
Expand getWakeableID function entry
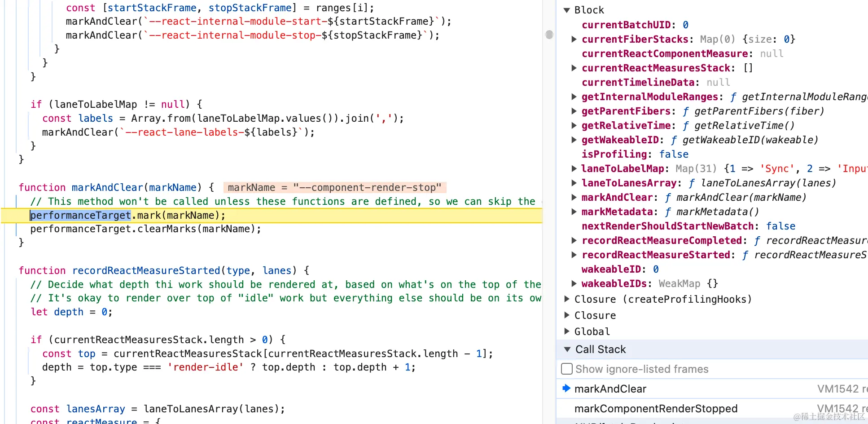(x=574, y=140)
